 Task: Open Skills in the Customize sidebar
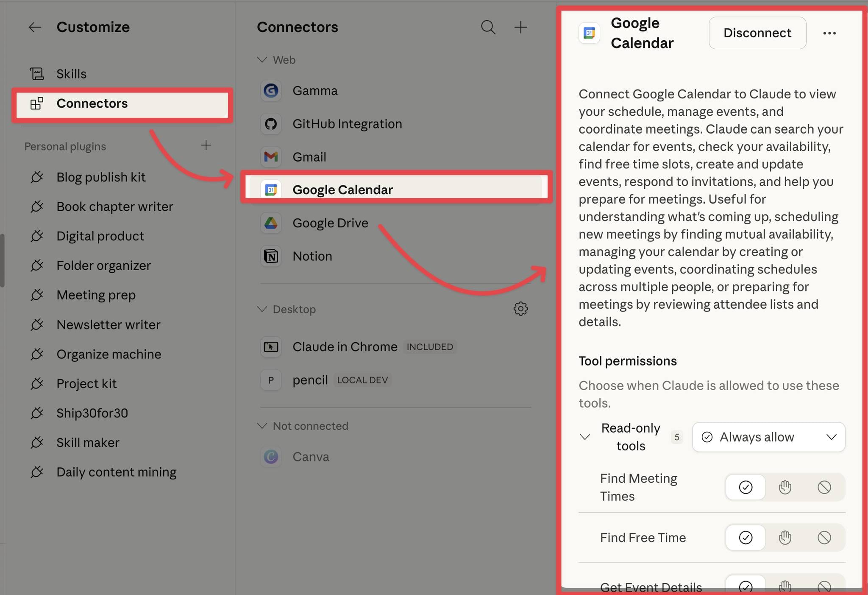(x=71, y=74)
